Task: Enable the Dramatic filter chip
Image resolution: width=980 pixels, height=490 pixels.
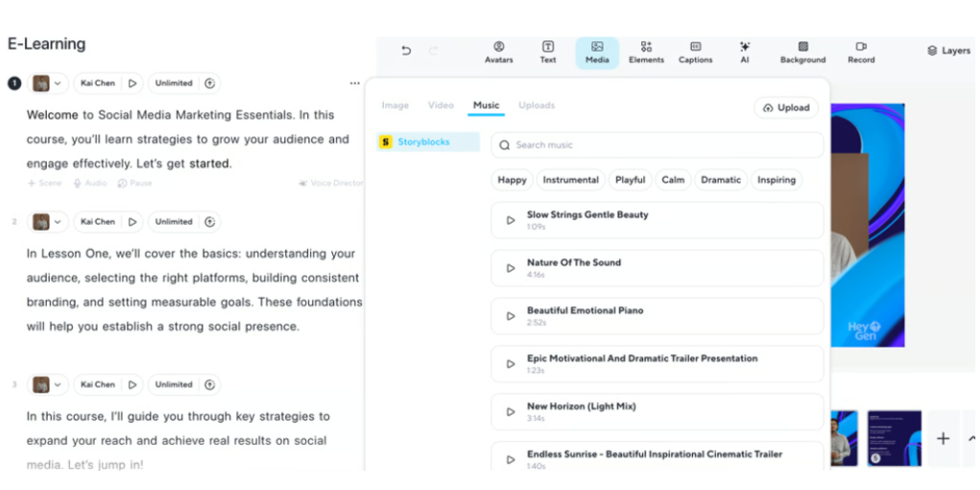Action: tap(721, 180)
